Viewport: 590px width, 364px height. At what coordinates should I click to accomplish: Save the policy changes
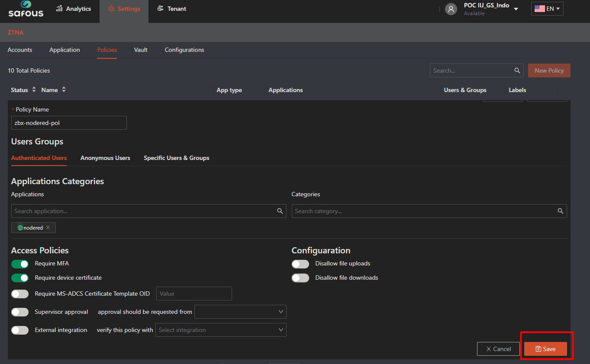tap(545, 349)
